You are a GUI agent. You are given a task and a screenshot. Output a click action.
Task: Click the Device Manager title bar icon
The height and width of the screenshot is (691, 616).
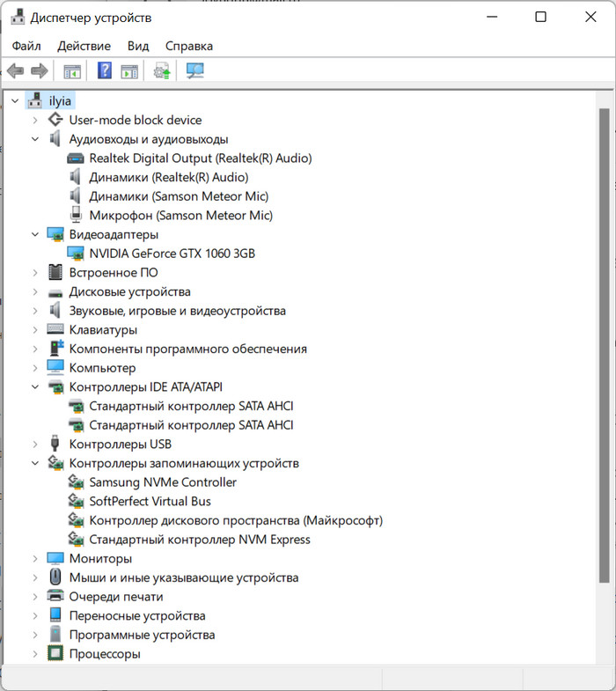18,18
